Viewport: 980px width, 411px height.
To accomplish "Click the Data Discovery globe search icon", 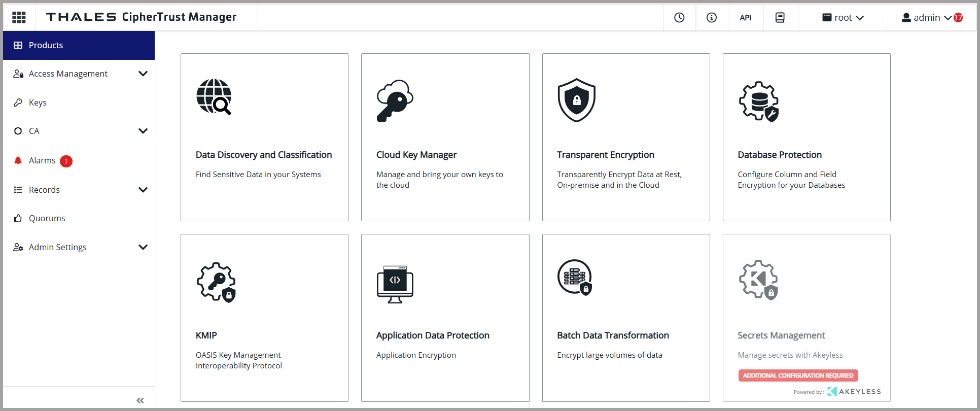I will 214,97.
